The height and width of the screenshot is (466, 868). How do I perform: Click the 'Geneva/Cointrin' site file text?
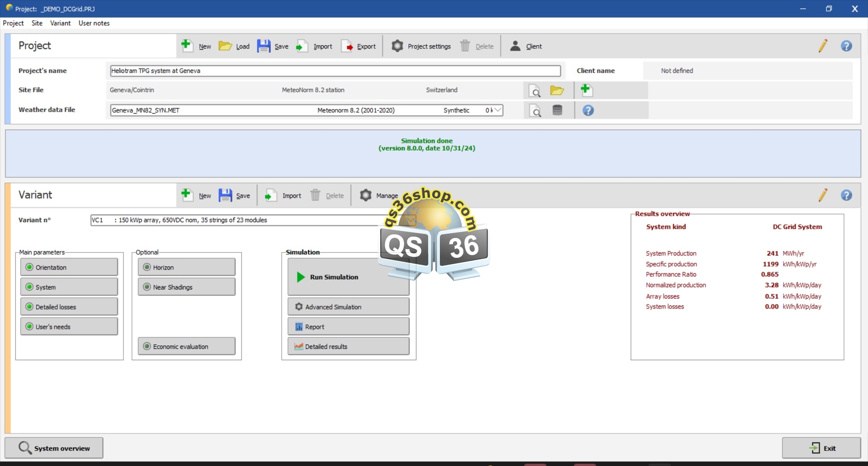(132, 90)
